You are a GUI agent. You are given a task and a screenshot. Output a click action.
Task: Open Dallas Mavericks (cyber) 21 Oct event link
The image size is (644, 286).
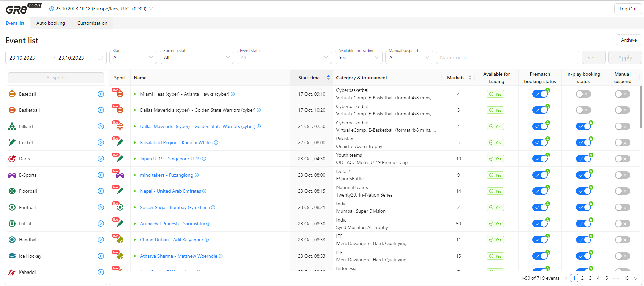(198, 126)
